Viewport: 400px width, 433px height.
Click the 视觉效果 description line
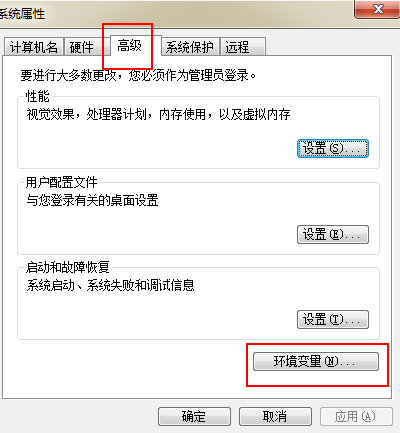pyautogui.click(x=158, y=115)
